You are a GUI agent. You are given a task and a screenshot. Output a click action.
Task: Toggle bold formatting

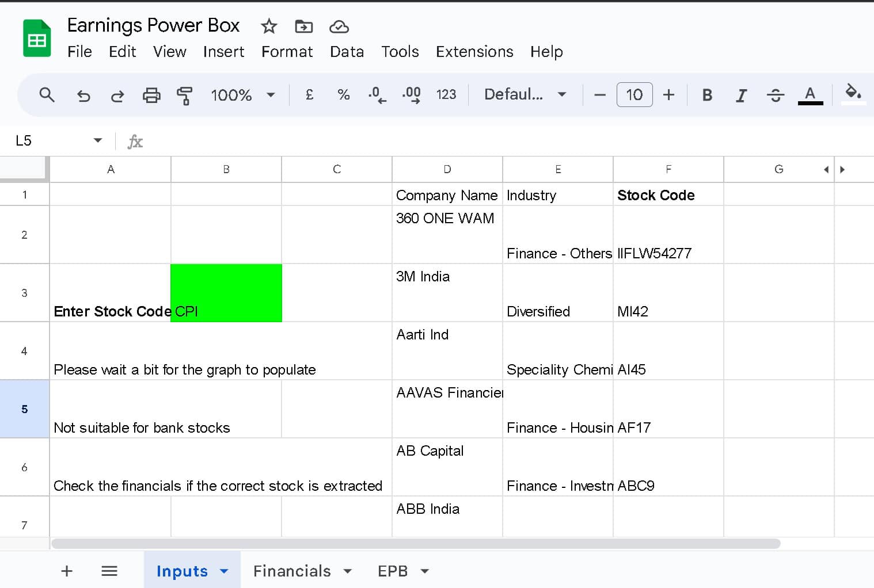coord(707,95)
